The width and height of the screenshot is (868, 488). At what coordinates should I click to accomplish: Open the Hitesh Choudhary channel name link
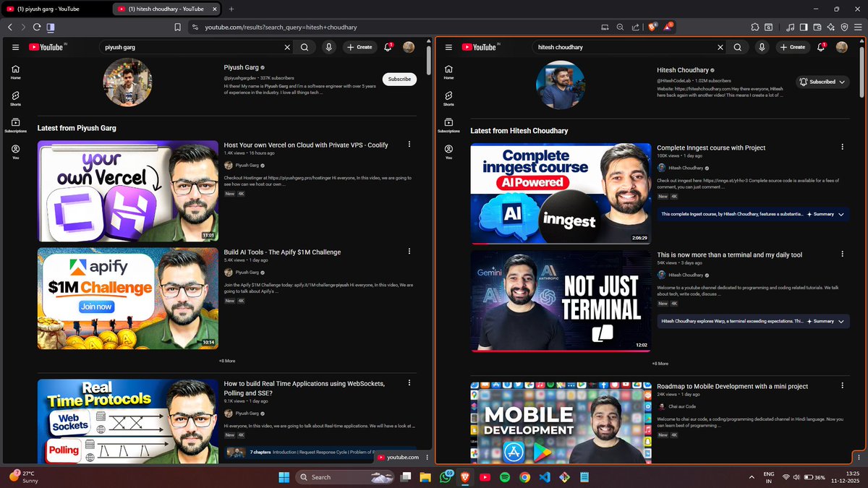(683, 70)
